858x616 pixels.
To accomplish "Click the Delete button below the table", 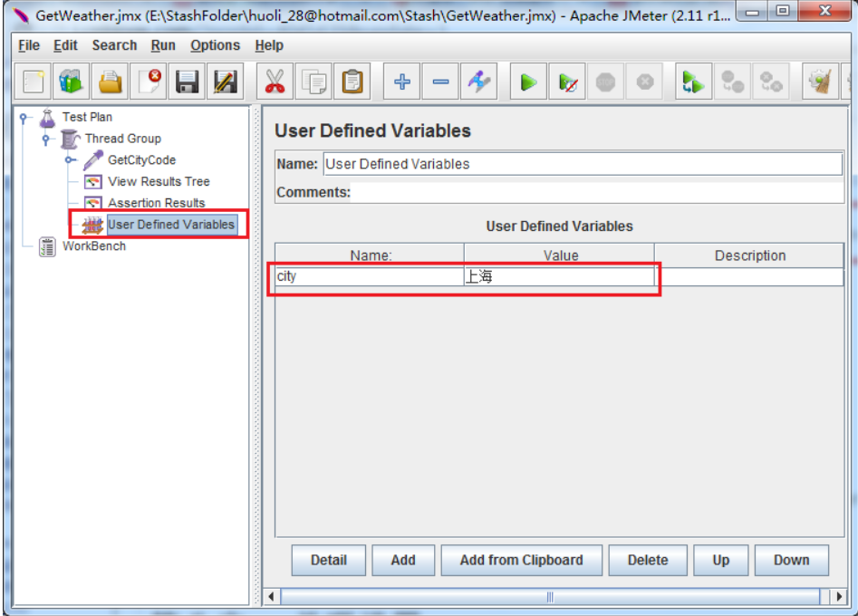I will tap(647, 560).
